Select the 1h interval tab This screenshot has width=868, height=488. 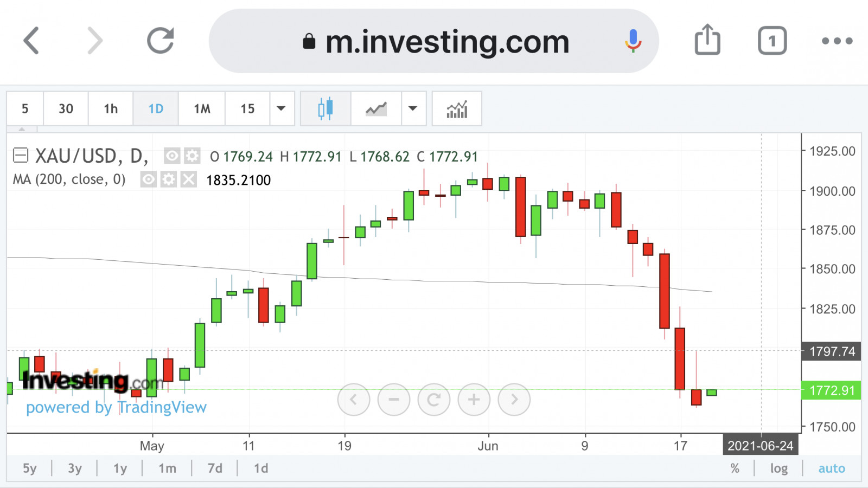[x=111, y=109]
